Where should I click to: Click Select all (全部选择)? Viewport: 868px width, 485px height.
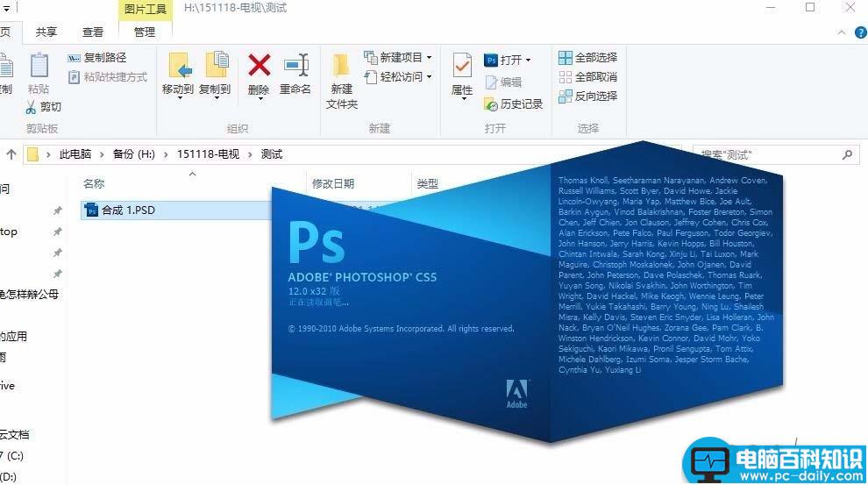point(588,58)
